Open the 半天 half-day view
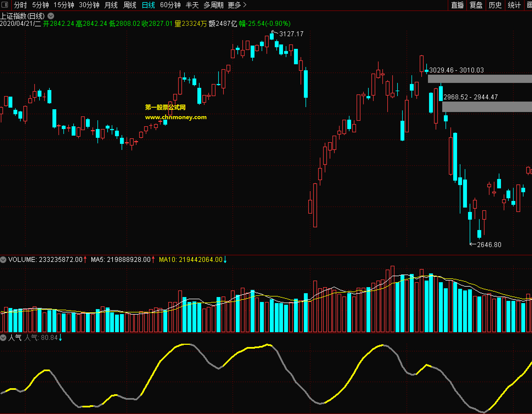The height and width of the screenshot is (414, 532). [192, 5]
